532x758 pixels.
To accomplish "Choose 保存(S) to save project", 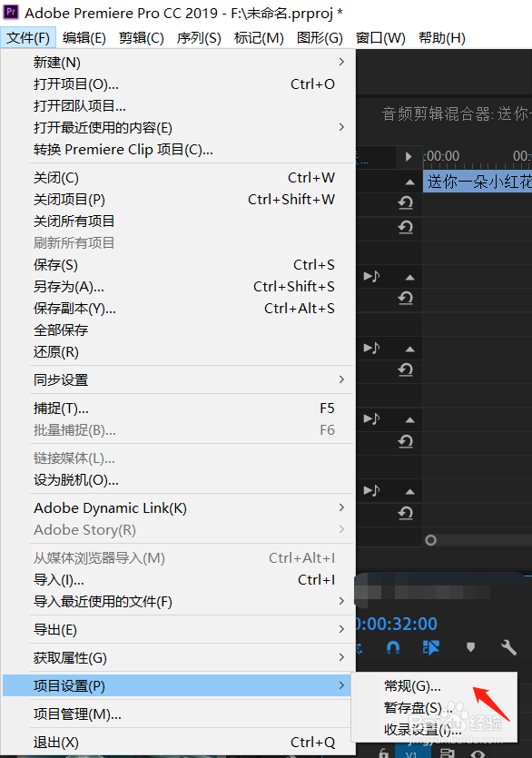I will pos(178,264).
